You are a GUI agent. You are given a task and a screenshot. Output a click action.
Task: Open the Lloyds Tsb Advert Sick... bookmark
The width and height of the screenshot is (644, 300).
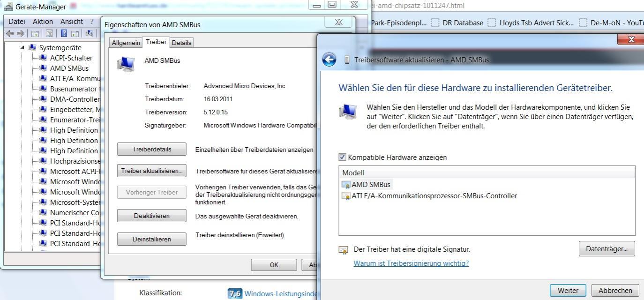tap(531, 22)
